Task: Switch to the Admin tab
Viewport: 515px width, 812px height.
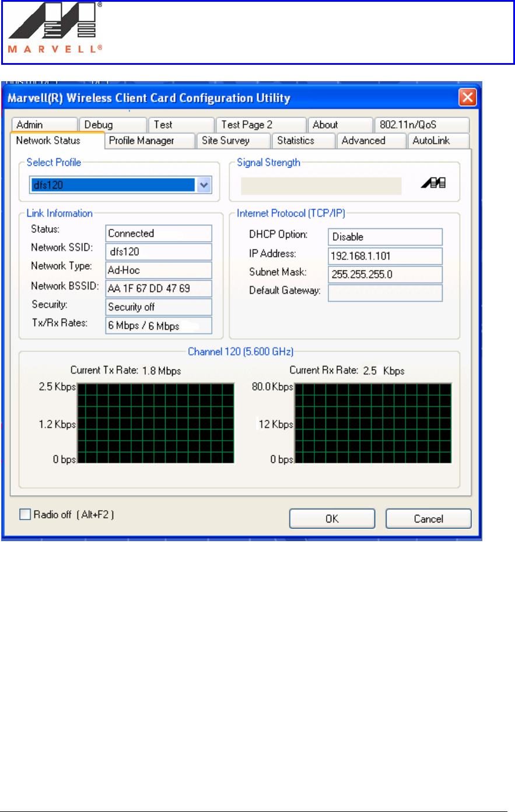Action: click(44, 125)
